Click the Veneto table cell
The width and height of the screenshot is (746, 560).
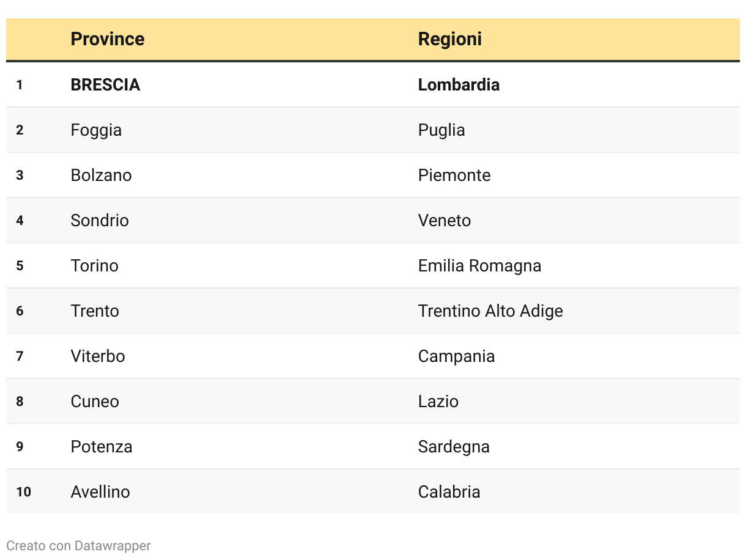pyautogui.click(x=445, y=220)
